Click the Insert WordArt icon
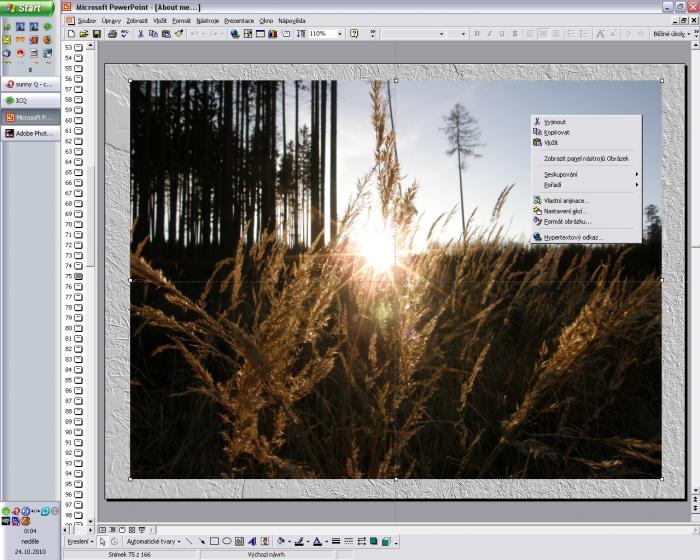 (252, 541)
